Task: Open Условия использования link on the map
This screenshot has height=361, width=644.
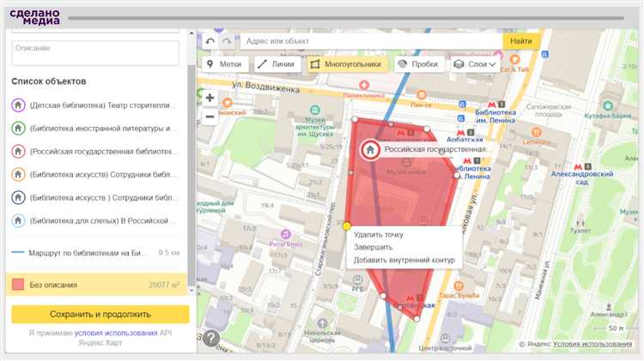Action: coord(592,344)
